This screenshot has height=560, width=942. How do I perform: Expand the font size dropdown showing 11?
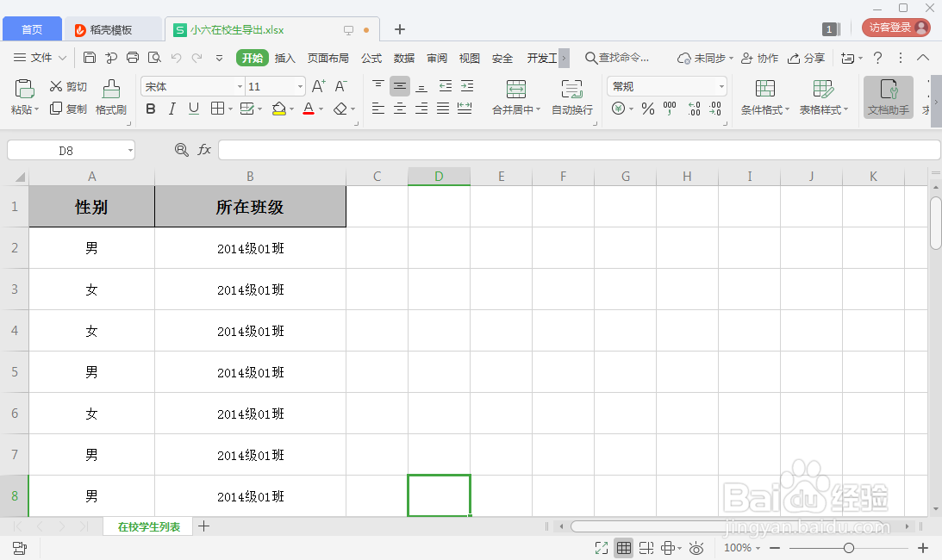point(298,86)
